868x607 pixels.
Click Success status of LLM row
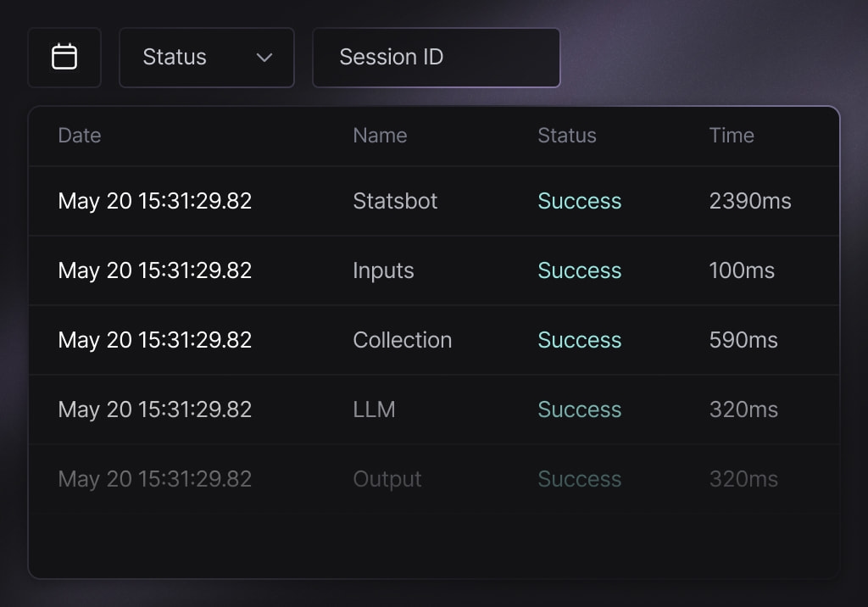(x=580, y=409)
